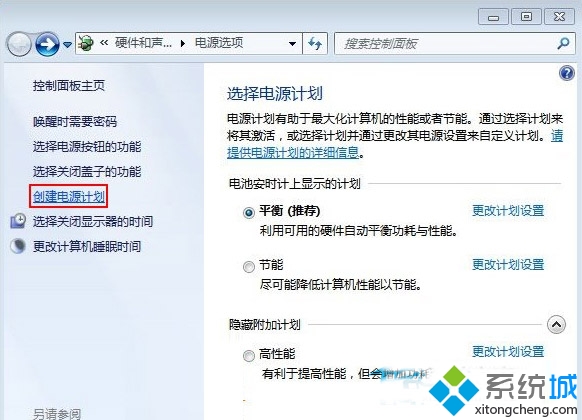Image resolution: width=582 pixels, height=420 pixels.
Task: Click the control panel icon in address bar
Action: 86,43
